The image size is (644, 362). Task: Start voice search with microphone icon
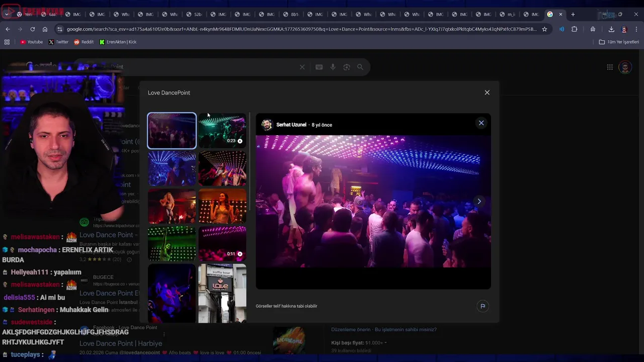[333, 67]
